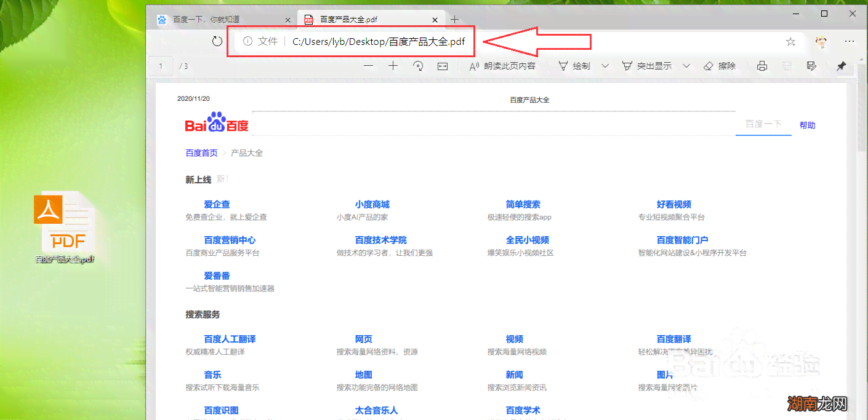Add this page to favorites star
Viewport: 868px width, 420px height.
click(791, 42)
